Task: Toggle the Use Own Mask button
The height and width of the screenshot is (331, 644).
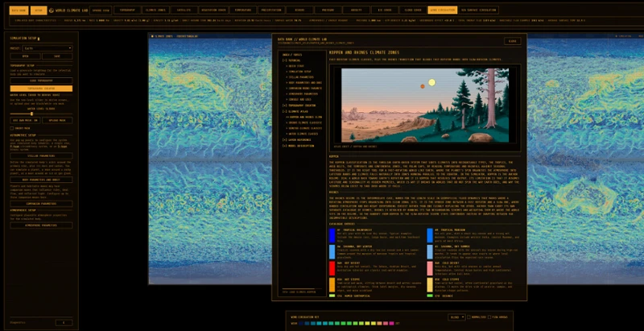Action: coord(25,120)
